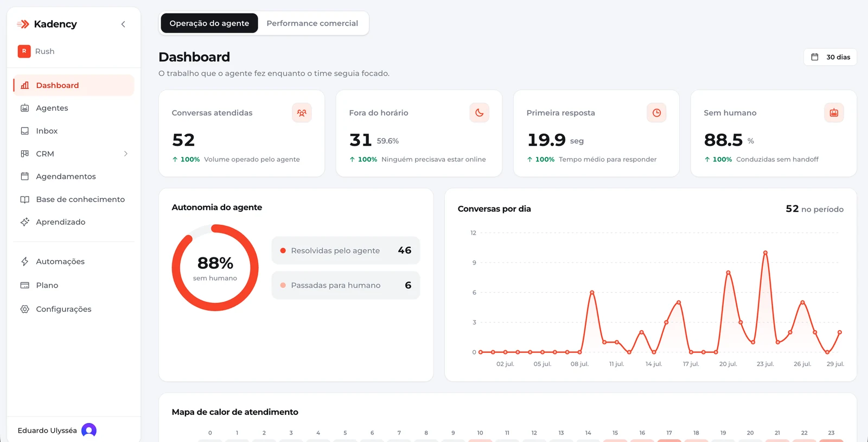Open Agendamentos in sidebar

pos(74,176)
